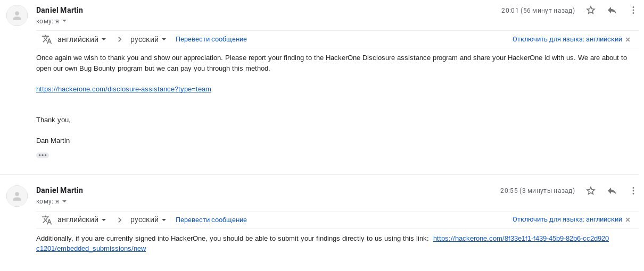Expand recipient details of first email
The image size is (644, 271).
pyautogui.click(x=64, y=21)
